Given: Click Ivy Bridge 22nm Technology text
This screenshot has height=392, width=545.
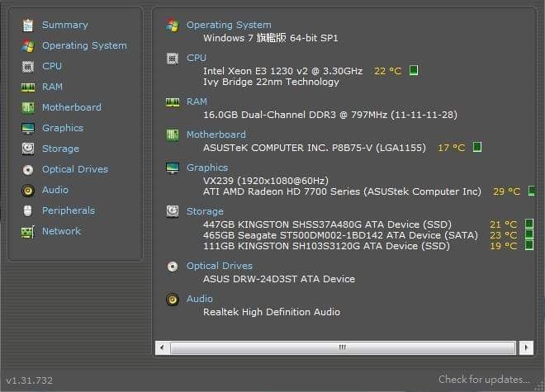Looking at the screenshot, I should tap(271, 82).
